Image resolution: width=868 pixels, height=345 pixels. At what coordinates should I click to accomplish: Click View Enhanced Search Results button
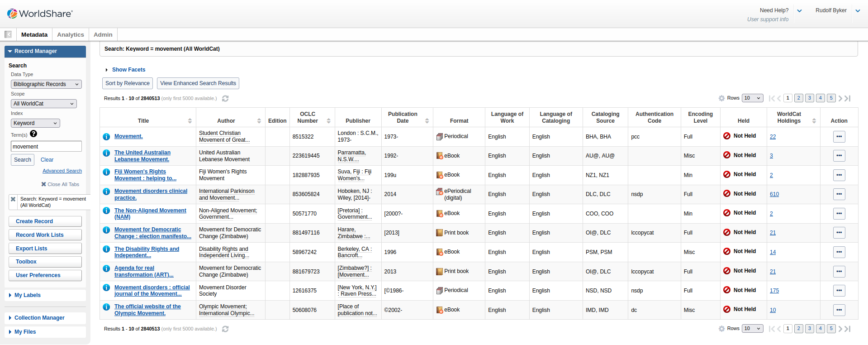coord(198,83)
